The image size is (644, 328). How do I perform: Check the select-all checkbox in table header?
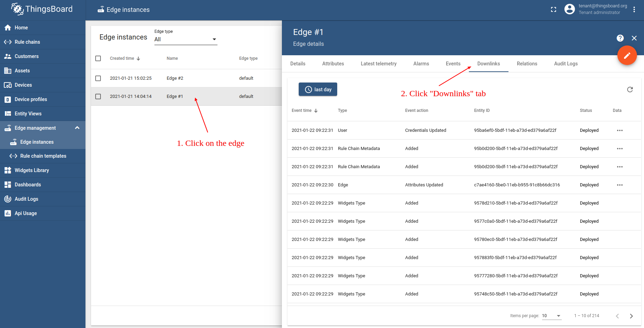pyautogui.click(x=98, y=58)
